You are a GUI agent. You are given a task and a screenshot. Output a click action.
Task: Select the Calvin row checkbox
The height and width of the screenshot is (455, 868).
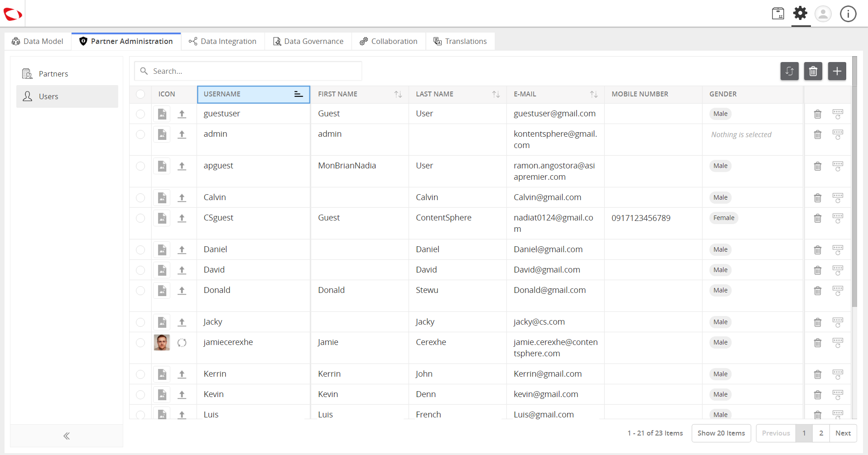(140, 198)
